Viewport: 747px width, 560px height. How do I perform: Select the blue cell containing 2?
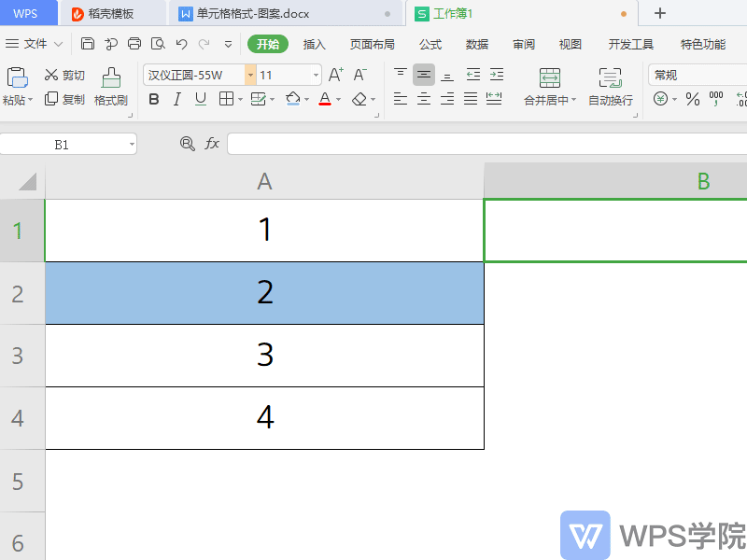point(265,293)
